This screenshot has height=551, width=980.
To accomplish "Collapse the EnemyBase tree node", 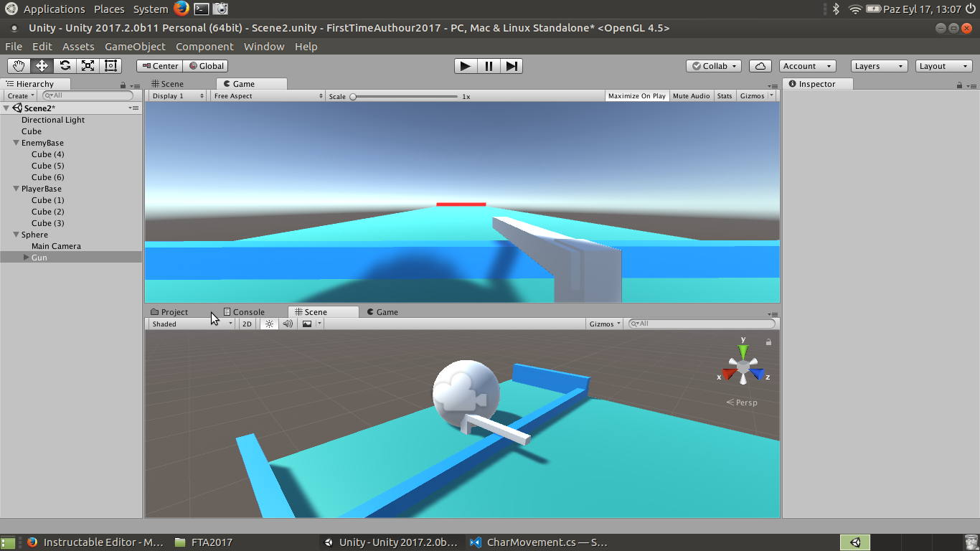I will pos(16,143).
